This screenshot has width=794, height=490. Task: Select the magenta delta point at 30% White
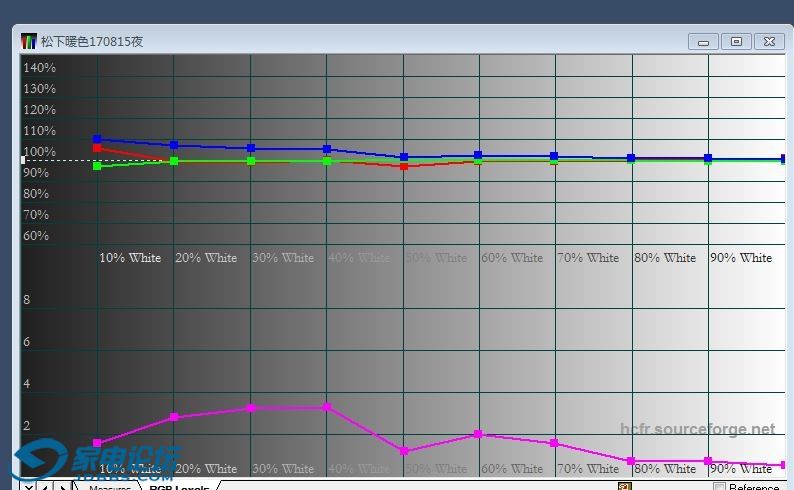[251, 408]
